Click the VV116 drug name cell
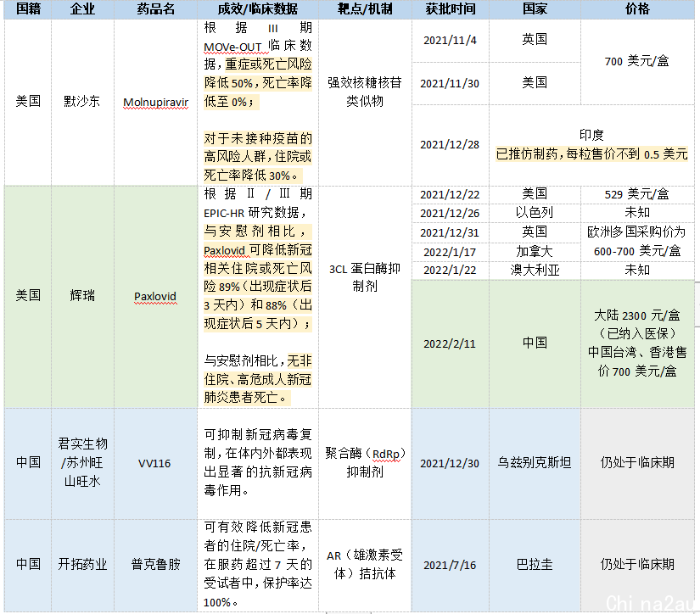Image resolution: width=700 pixels, height=614 pixels. pos(154,464)
